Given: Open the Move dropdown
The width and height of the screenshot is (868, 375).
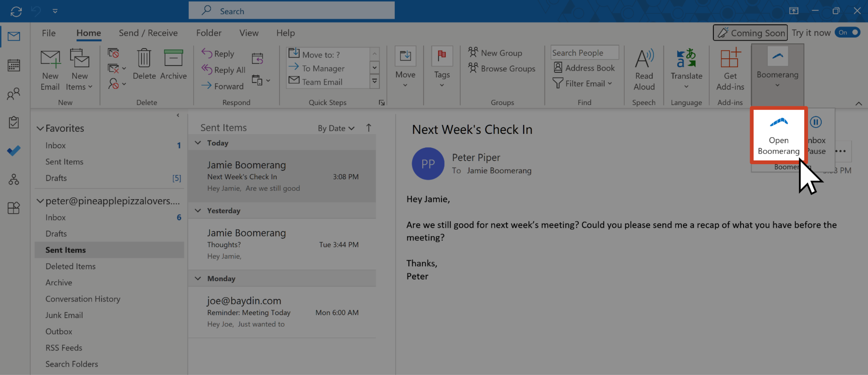Looking at the screenshot, I should [x=405, y=67].
